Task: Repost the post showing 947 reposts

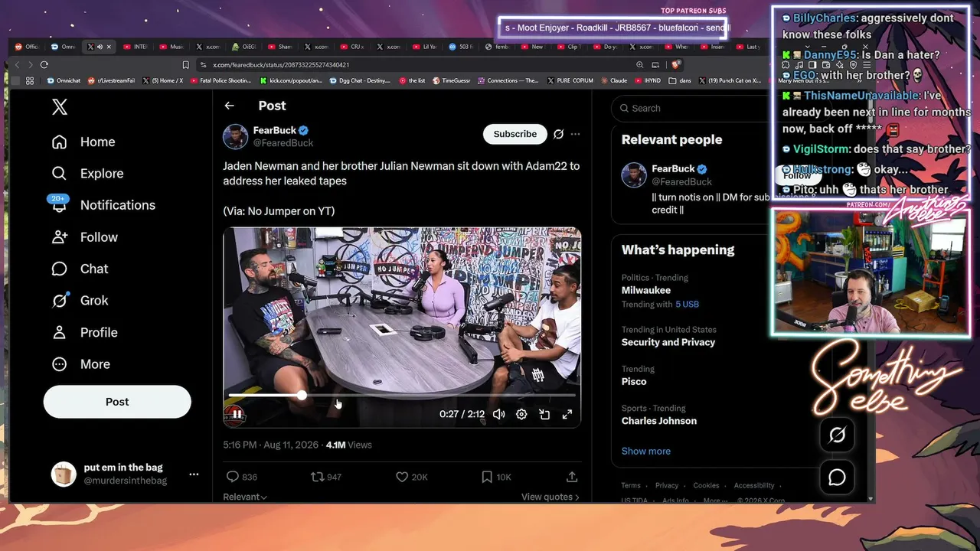Action: [x=325, y=477]
